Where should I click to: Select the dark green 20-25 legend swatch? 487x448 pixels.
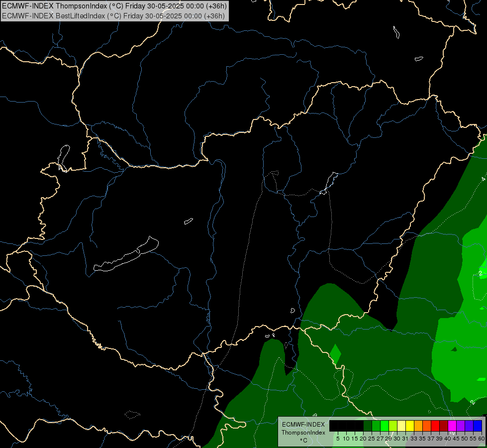coord(368,426)
